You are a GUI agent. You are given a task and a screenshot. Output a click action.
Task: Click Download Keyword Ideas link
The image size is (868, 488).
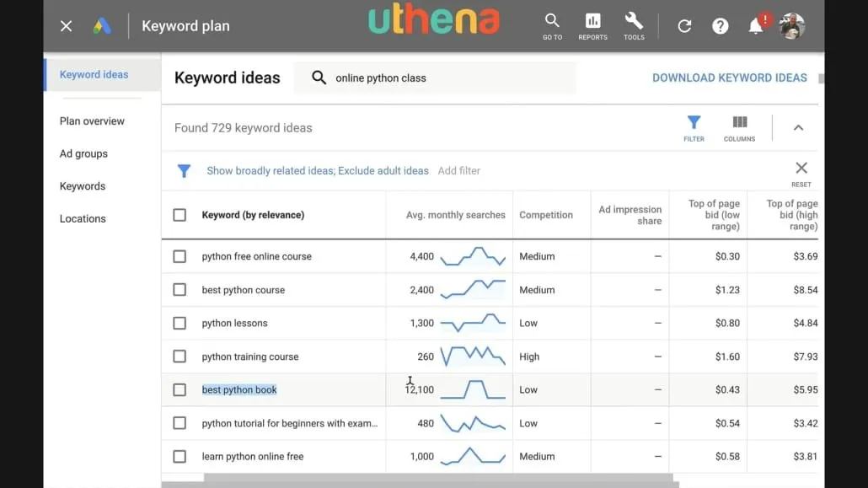pyautogui.click(x=730, y=78)
